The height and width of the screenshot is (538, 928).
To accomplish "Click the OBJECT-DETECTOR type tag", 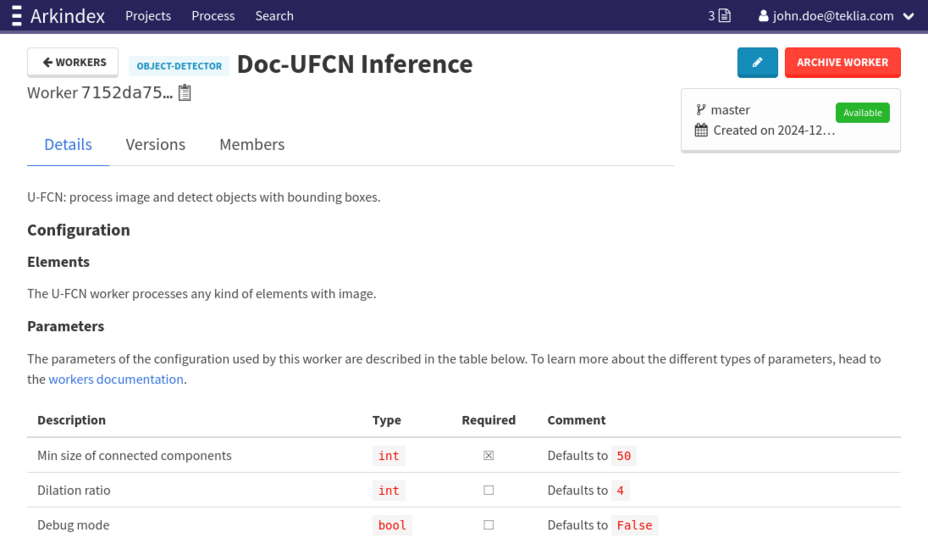I will point(179,66).
